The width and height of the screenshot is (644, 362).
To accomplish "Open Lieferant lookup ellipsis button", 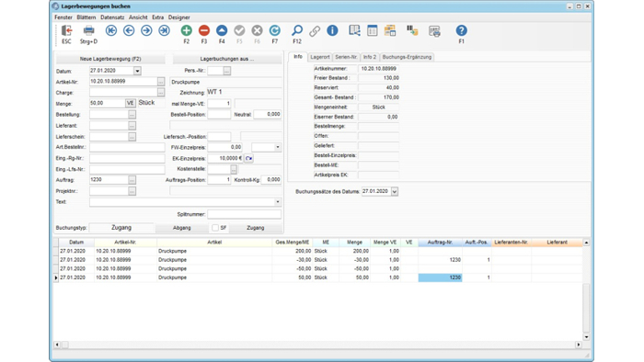I will point(132,126).
